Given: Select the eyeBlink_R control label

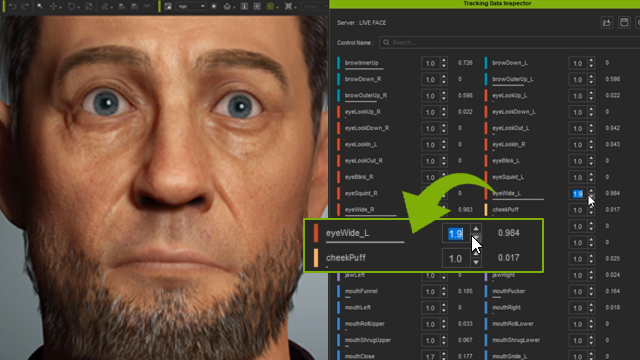Looking at the screenshot, I should [359, 177].
